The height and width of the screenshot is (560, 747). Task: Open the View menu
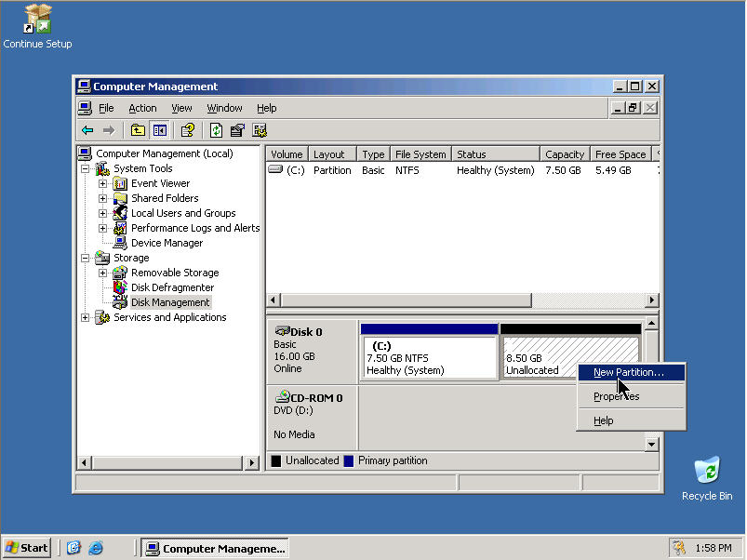coord(181,108)
